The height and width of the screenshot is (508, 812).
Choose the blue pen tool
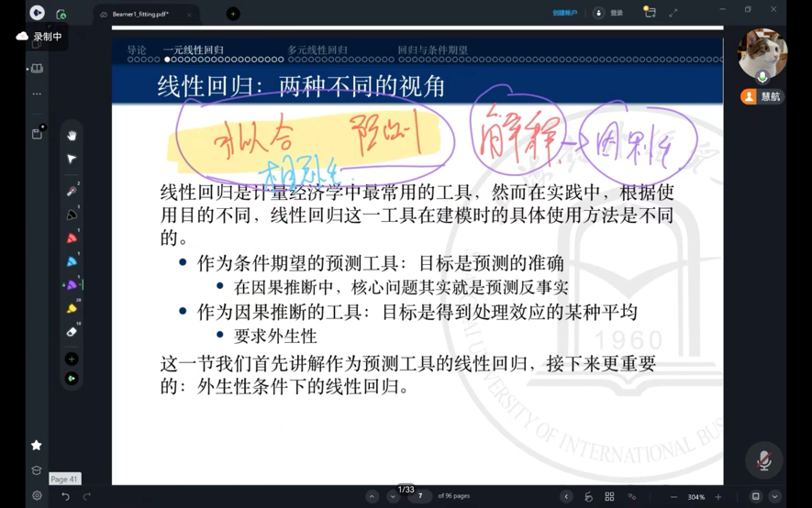pos(72,261)
